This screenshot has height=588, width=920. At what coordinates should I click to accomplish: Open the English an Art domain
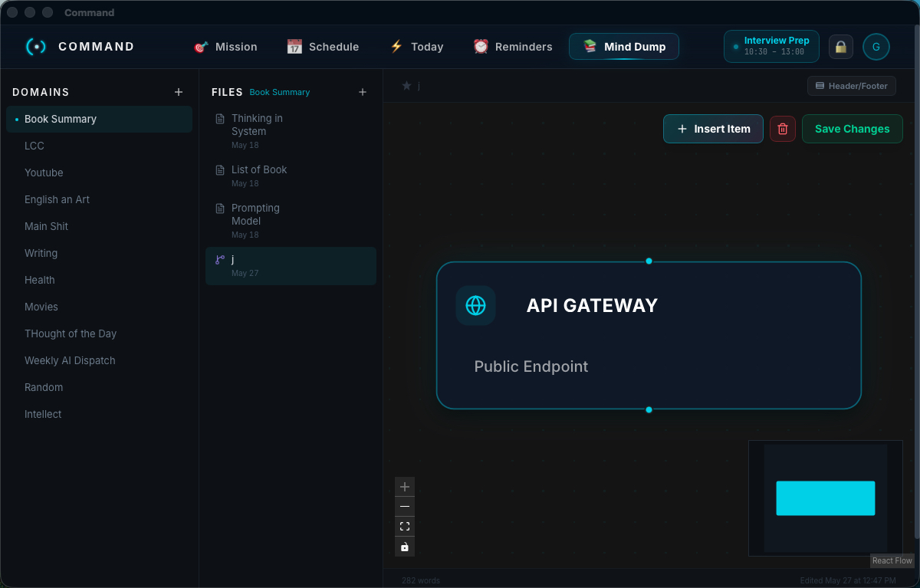[99, 199]
